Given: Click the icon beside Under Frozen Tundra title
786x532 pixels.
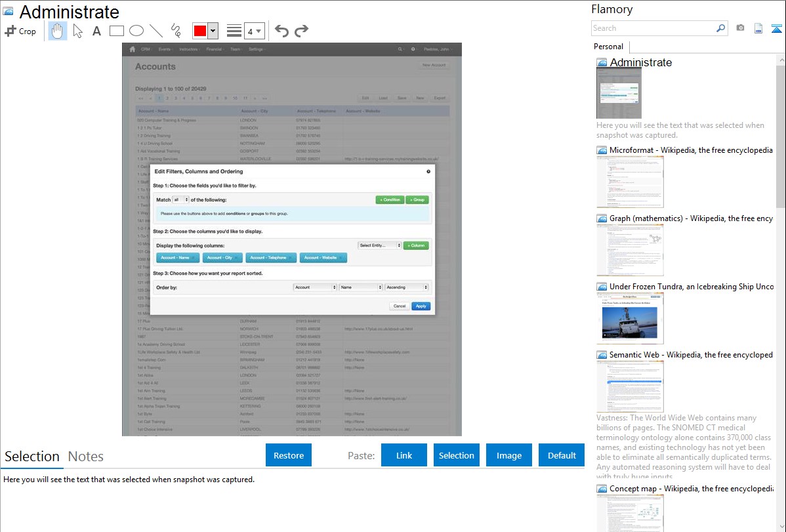Looking at the screenshot, I should click(x=602, y=287).
